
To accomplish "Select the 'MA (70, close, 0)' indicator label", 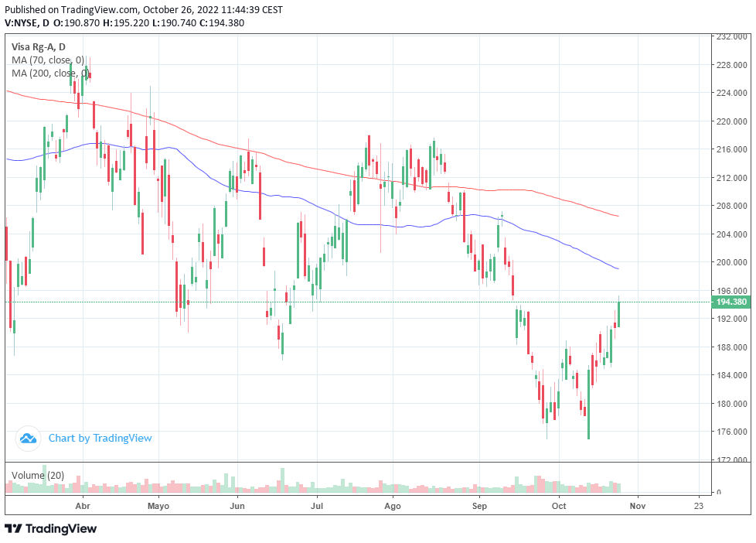I will [48, 60].
